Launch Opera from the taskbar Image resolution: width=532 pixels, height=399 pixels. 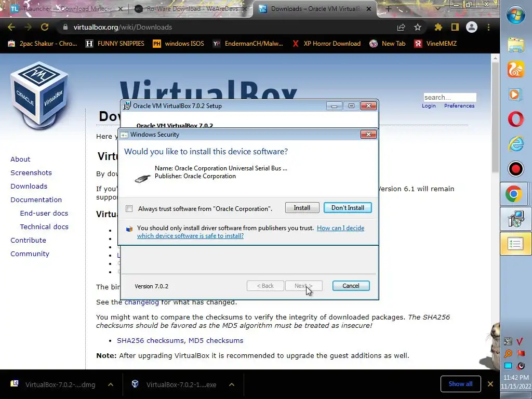click(516, 119)
